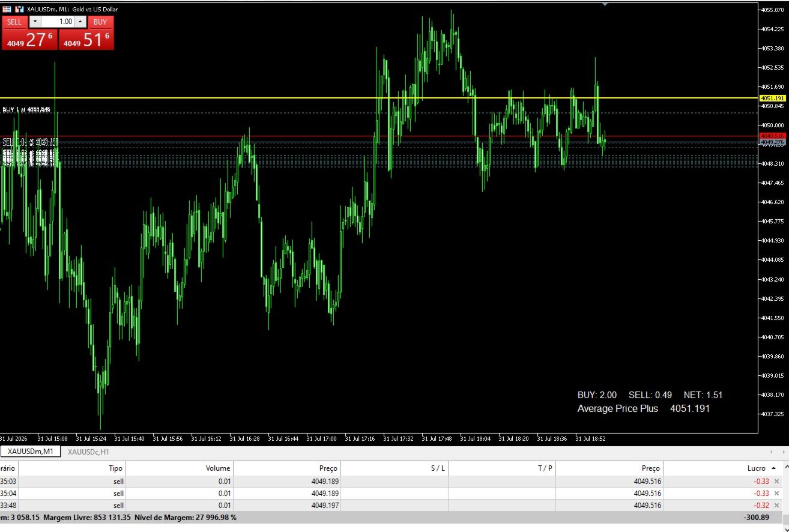Click the 4037.325 price axis label
The height and width of the screenshot is (532, 789).
[x=772, y=414]
